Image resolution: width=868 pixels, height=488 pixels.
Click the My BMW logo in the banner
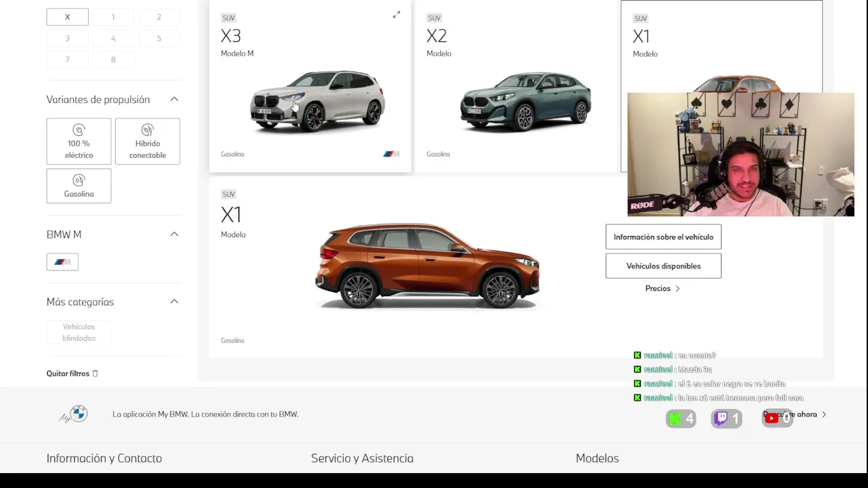(x=74, y=413)
